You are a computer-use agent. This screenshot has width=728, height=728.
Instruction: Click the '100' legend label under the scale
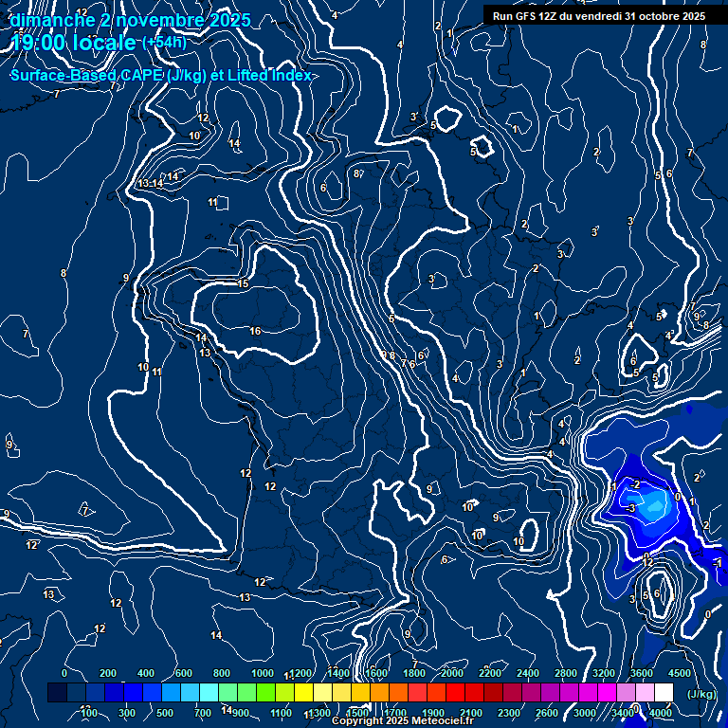pos(89,713)
